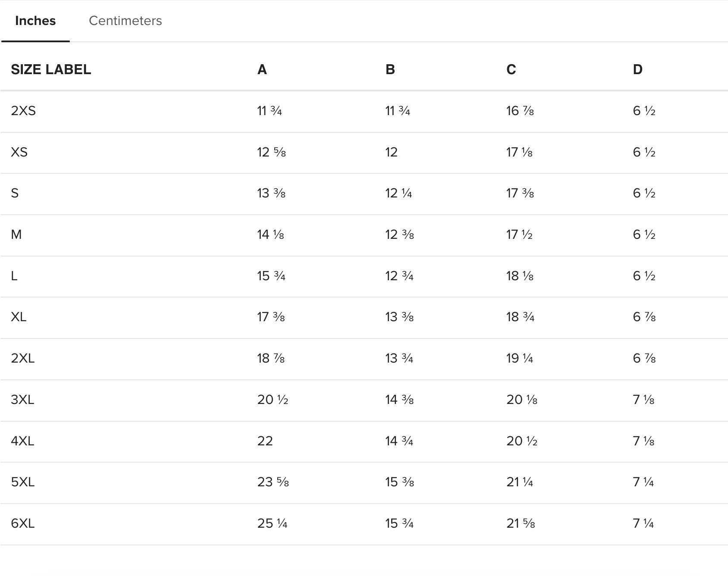Click the 3XL column A value 20 ½
The image size is (728, 576).
tap(273, 400)
